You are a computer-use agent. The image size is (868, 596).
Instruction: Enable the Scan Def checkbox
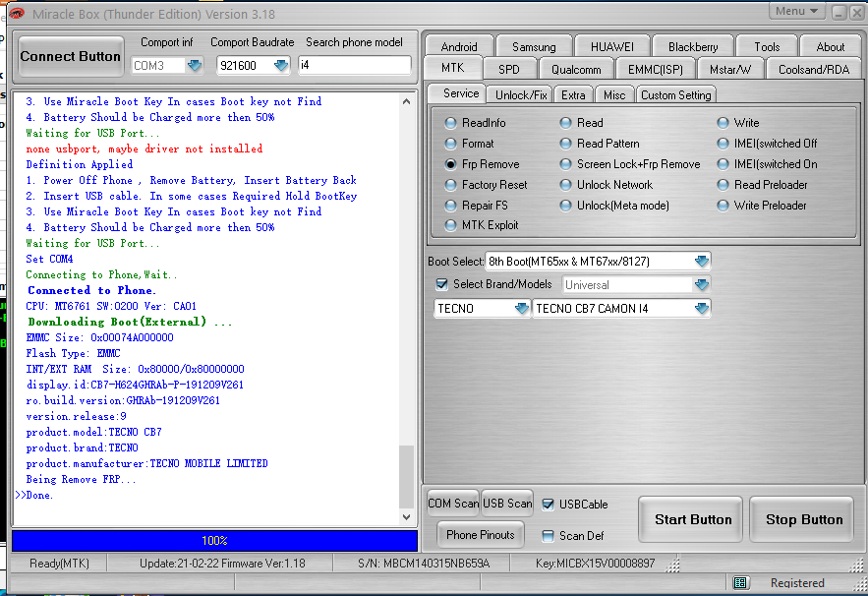click(x=549, y=536)
